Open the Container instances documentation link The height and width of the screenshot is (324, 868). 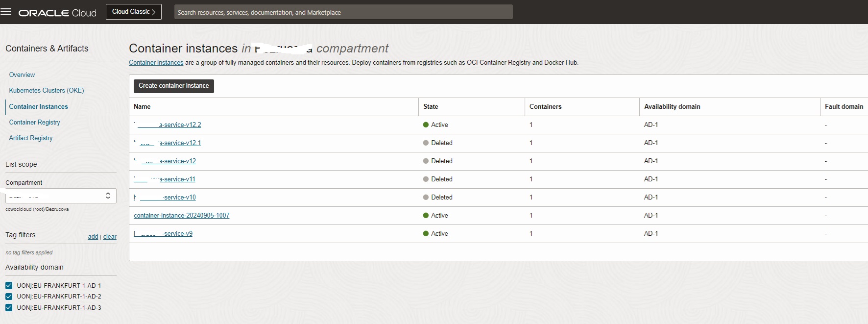(x=156, y=63)
